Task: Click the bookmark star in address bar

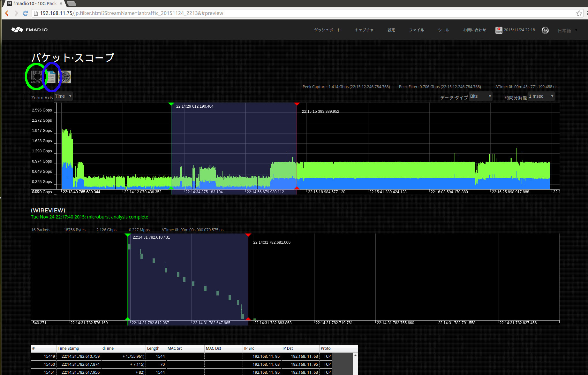Action: (579, 13)
